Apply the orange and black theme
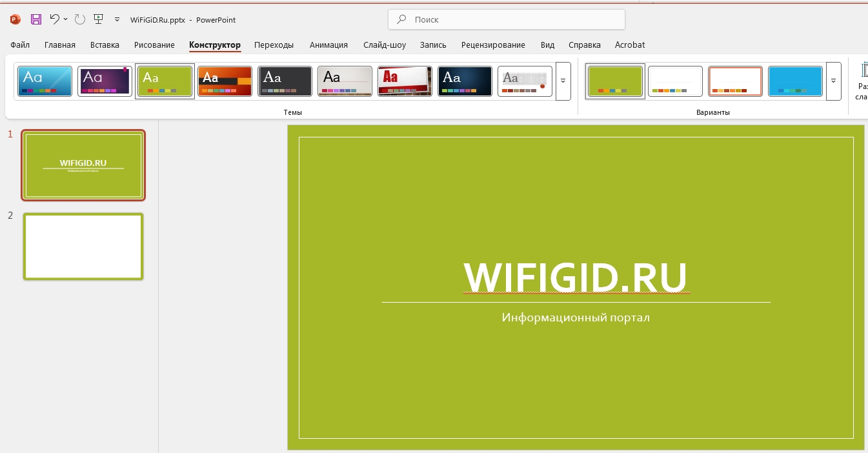This screenshot has width=868, height=453. [x=225, y=81]
